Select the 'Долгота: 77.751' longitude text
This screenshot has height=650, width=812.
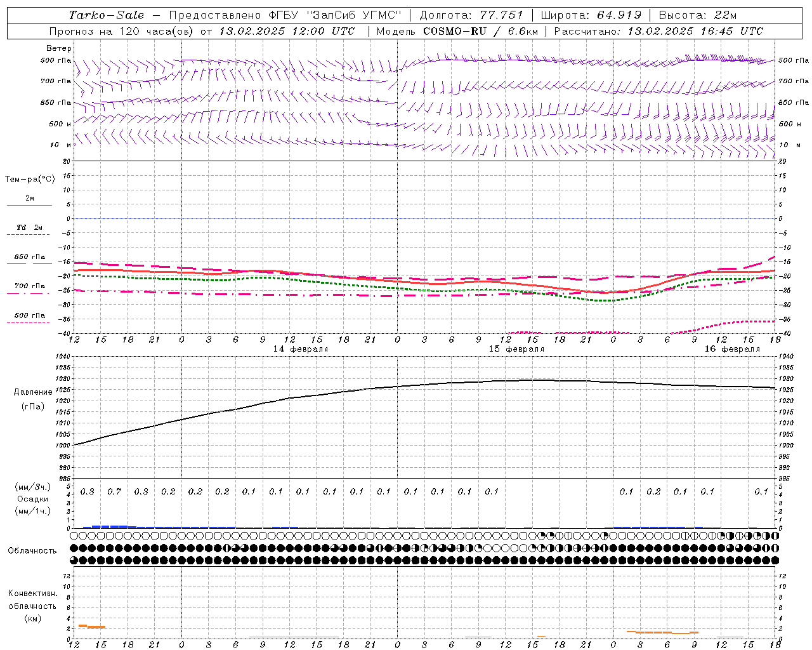pyautogui.click(x=471, y=15)
